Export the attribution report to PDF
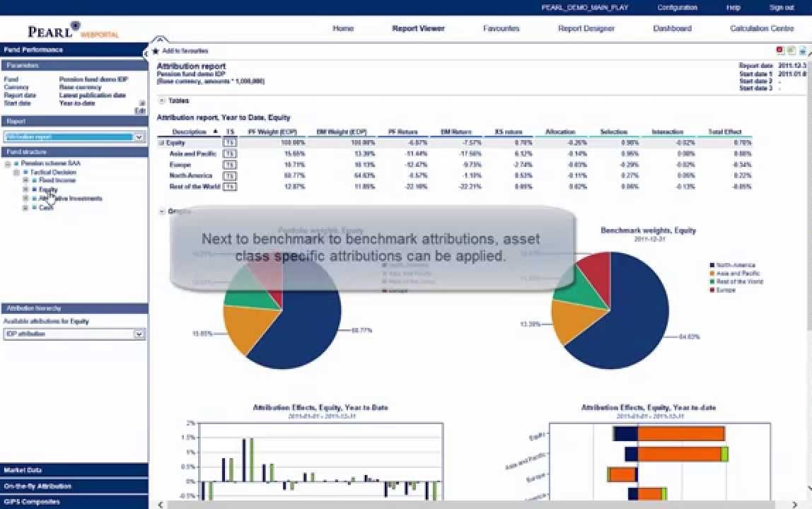The height and width of the screenshot is (509, 812). tap(779, 49)
